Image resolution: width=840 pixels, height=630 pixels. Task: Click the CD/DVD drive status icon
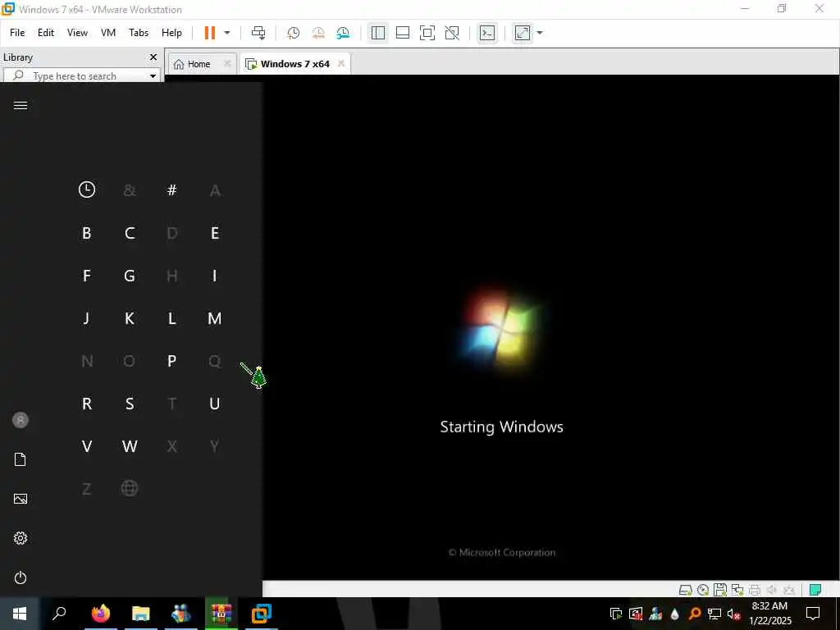click(703, 590)
